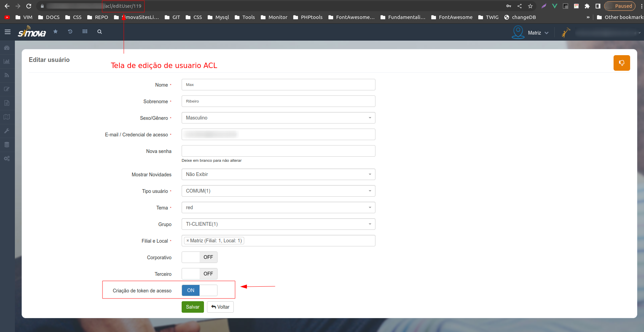
Task: Toggle the Terceiro switch
Action: (x=199, y=274)
